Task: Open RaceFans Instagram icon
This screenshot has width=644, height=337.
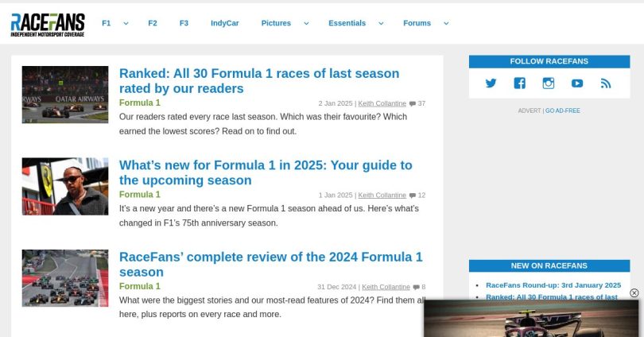Action: 549,83
